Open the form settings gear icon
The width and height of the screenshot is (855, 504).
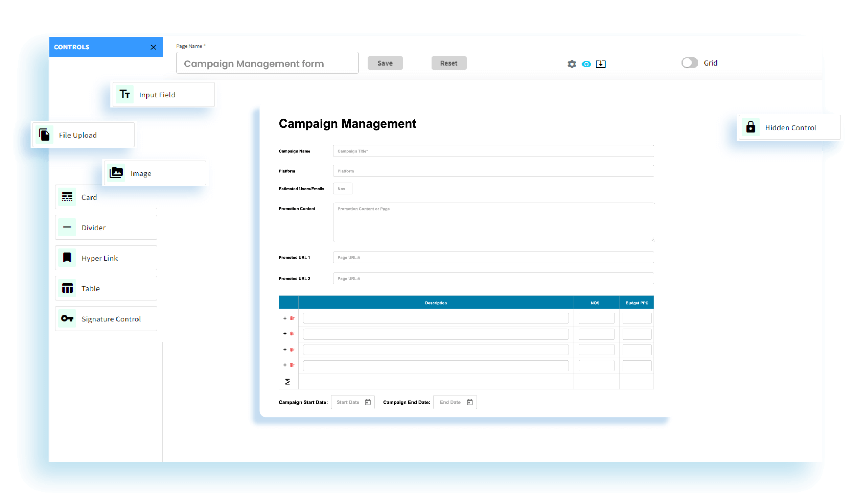[572, 64]
